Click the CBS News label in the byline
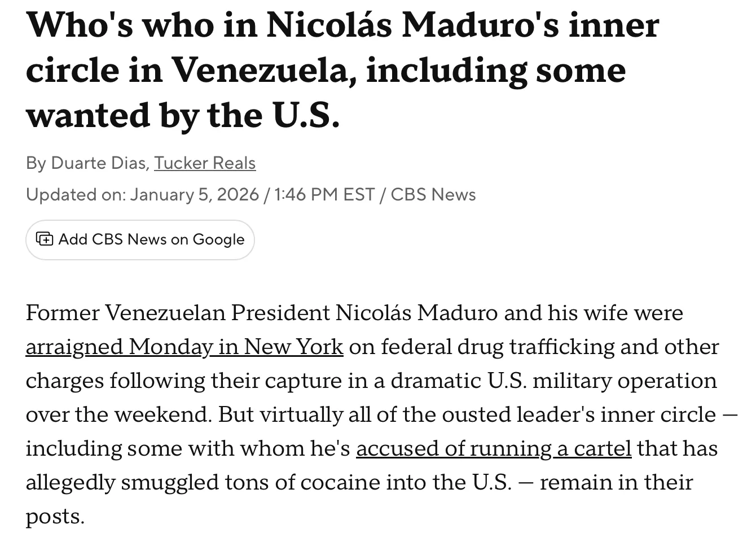The image size is (756, 537). click(433, 195)
